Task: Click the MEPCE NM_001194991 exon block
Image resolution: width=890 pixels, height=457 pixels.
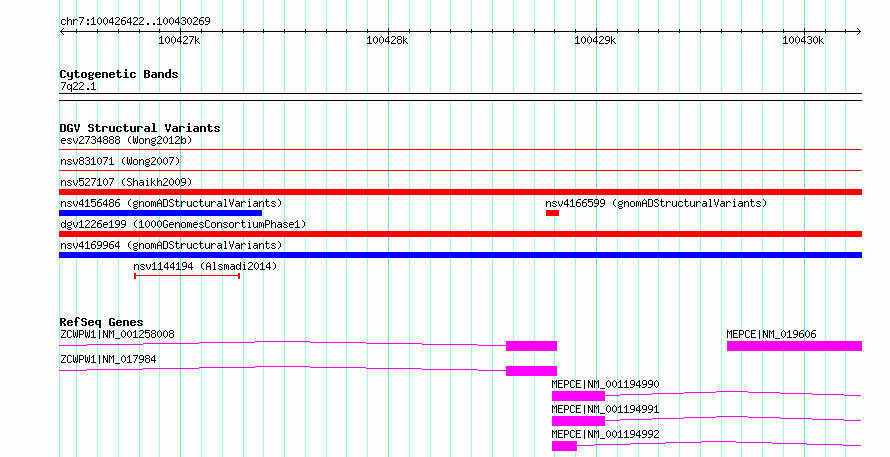Action: pyautogui.click(x=578, y=421)
